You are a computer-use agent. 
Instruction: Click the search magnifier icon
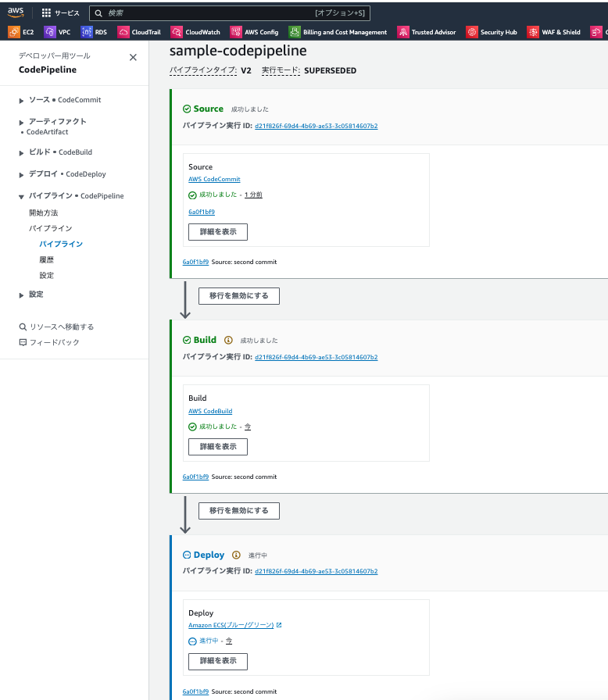coord(98,13)
